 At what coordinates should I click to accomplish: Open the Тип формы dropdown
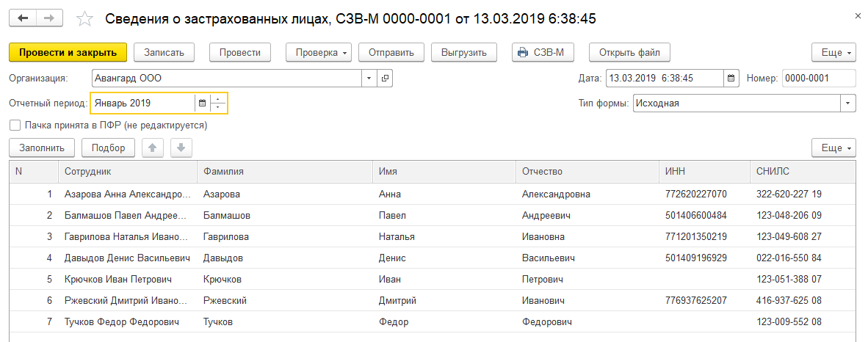click(848, 103)
